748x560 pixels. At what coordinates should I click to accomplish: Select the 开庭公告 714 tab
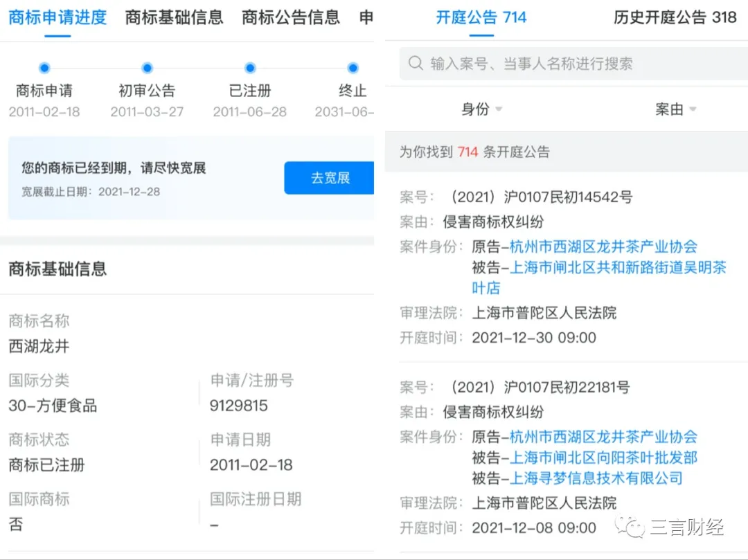[x=481, y=17]
